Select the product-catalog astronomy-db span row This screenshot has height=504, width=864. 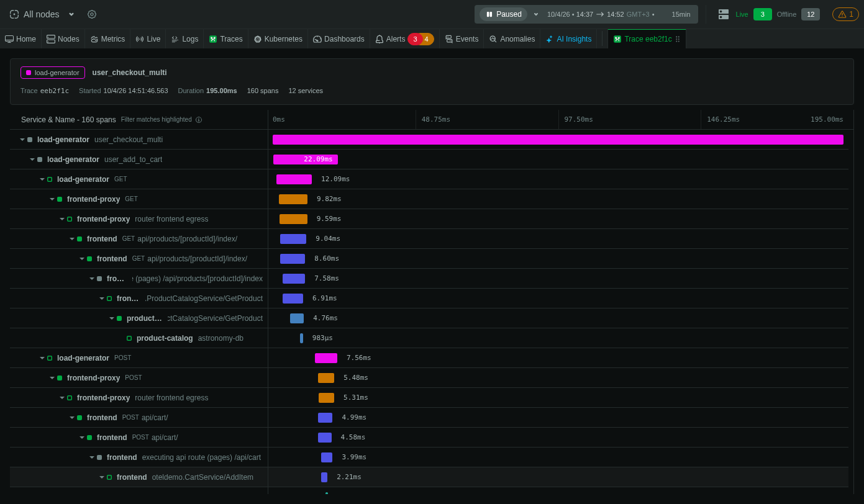point(429,338)
